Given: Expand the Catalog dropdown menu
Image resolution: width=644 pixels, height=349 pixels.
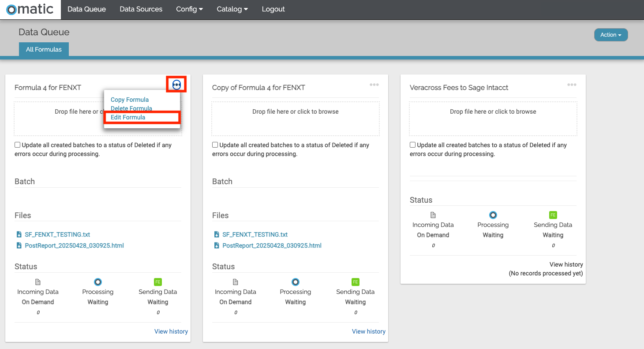Looking at the screenshot, I should pos(232,9).
